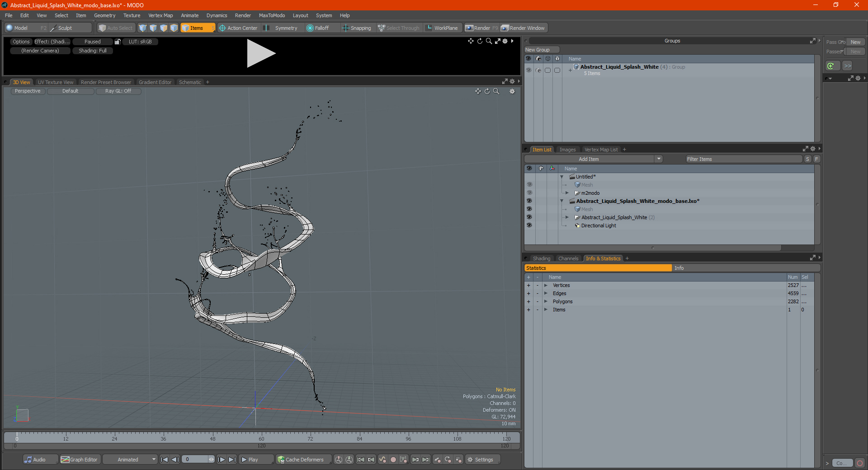Select Materials component mode icon
This screenshot has width=868, height=470.
(174, 28)
